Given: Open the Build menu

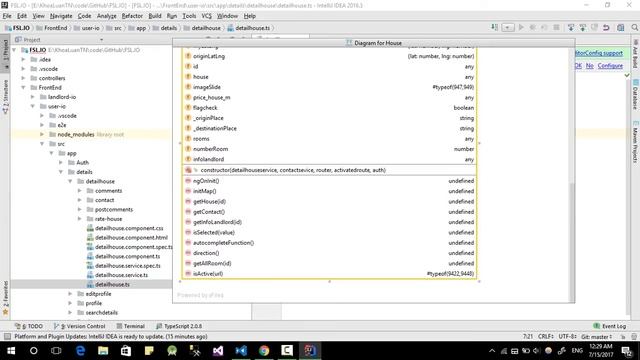Looking at the screenshot, I should 155,16.
